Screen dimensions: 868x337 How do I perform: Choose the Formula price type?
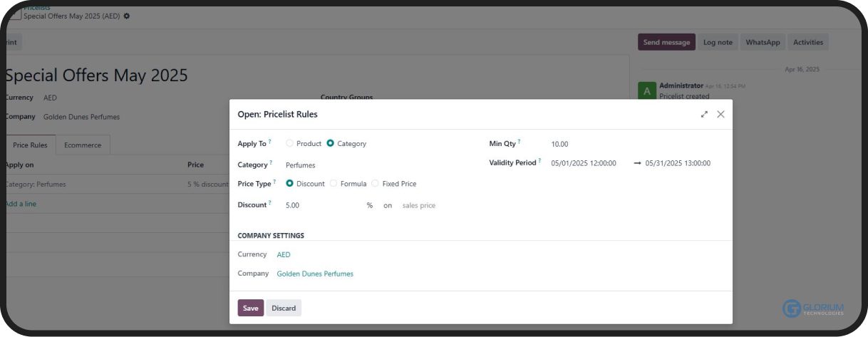click(x=334, y=183)
